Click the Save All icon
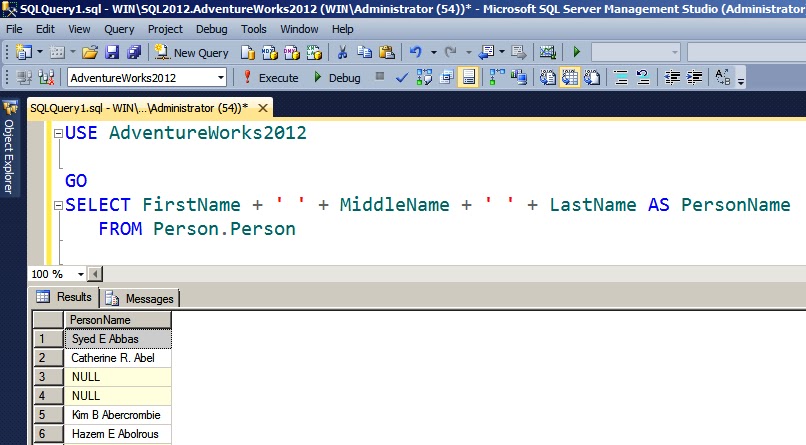The width and height of the screenshot is (806, 445). coord(134,52)
